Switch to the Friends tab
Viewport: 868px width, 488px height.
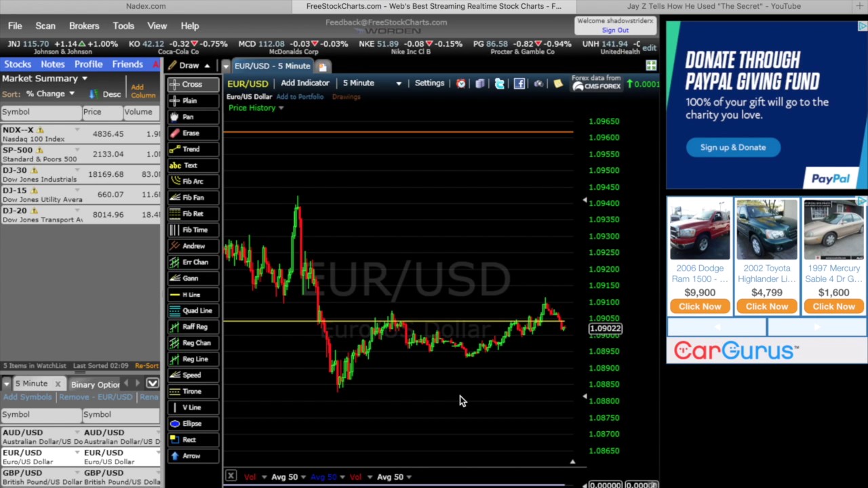click(x=127, y=64)
